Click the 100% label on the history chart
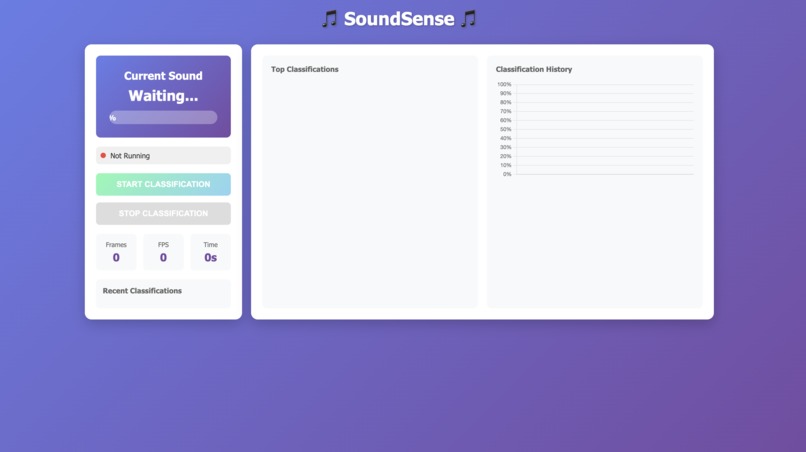This screenshot has height=452, width=806. 504,84
